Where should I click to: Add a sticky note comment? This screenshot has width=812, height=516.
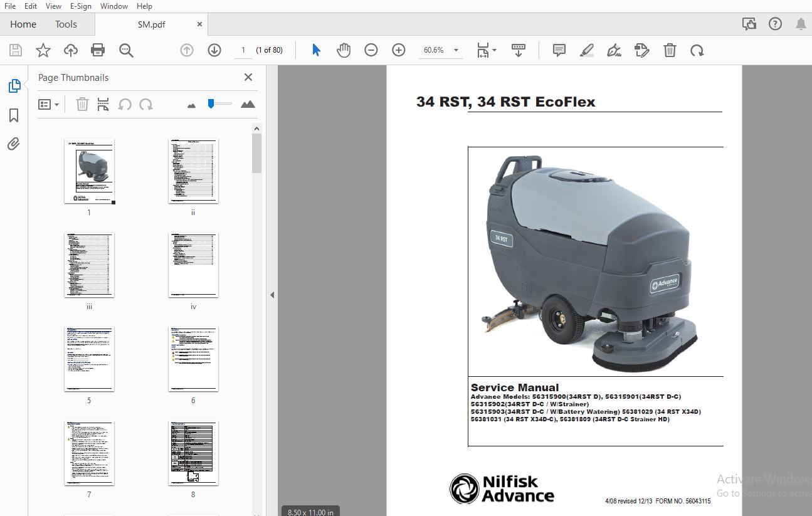[x=559, y=50]
